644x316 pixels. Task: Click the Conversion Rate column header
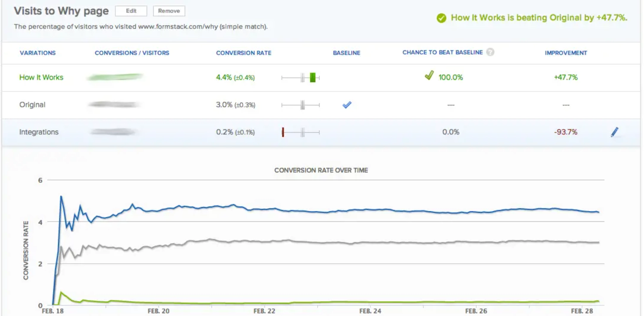click(244, 53)
